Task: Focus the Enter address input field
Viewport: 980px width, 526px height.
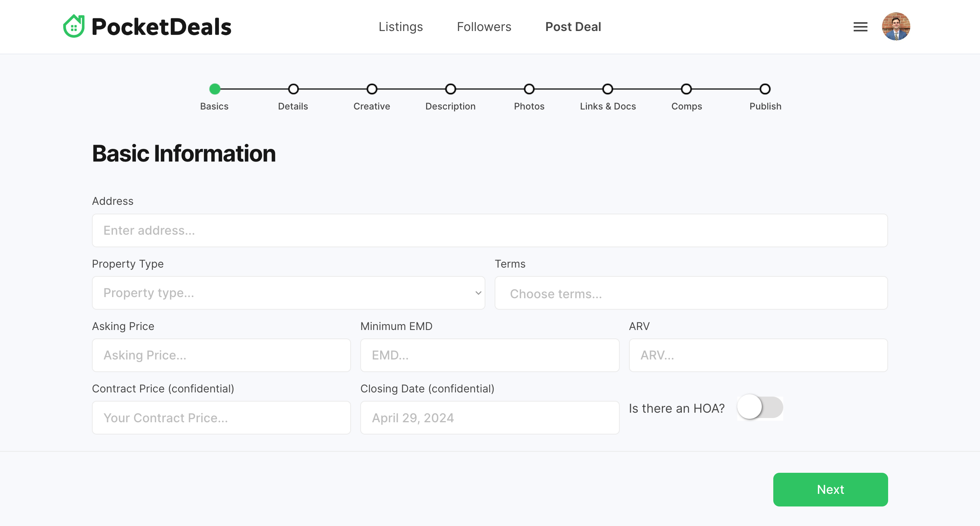Action: point(490,230)
